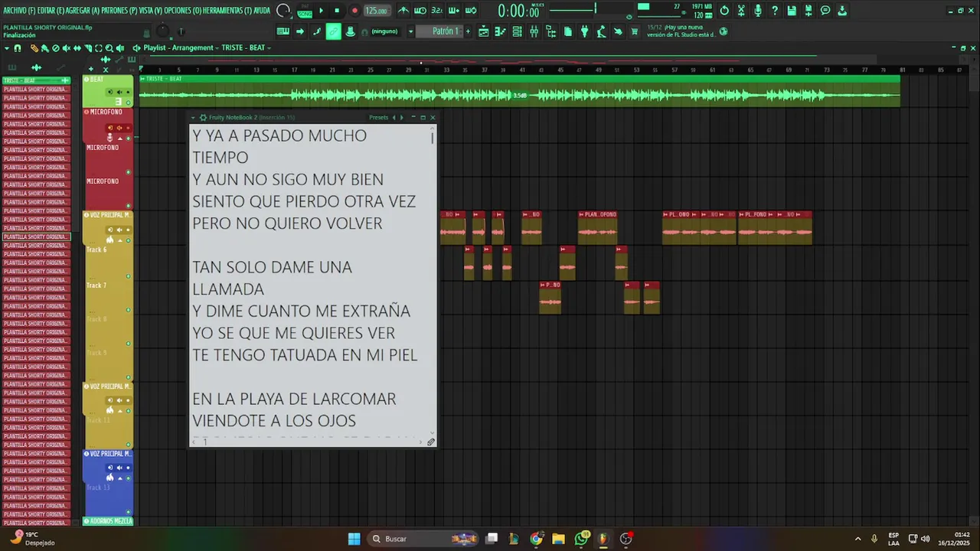Open the PATRONES menu
Viewport: 980px width, 551px height.
click(x=119, y=11)
